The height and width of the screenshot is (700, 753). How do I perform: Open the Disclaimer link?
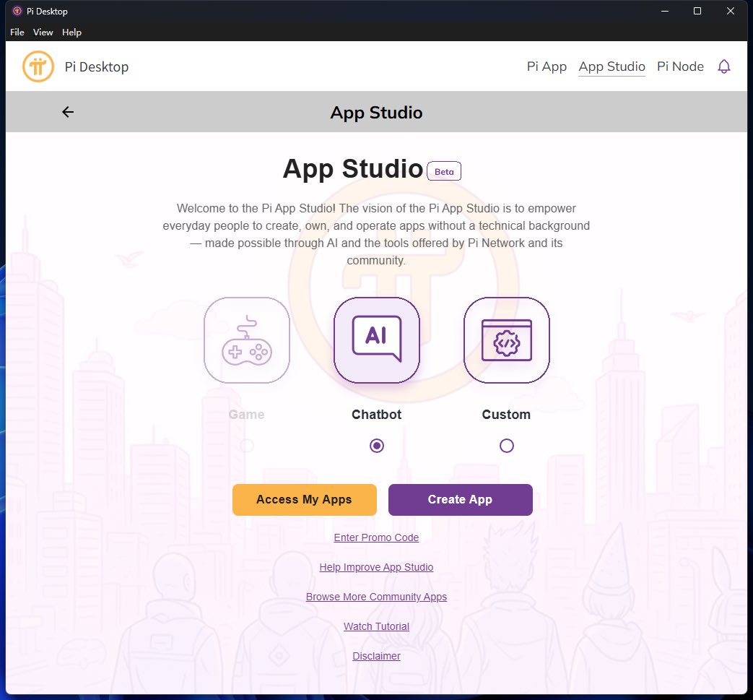377,656
